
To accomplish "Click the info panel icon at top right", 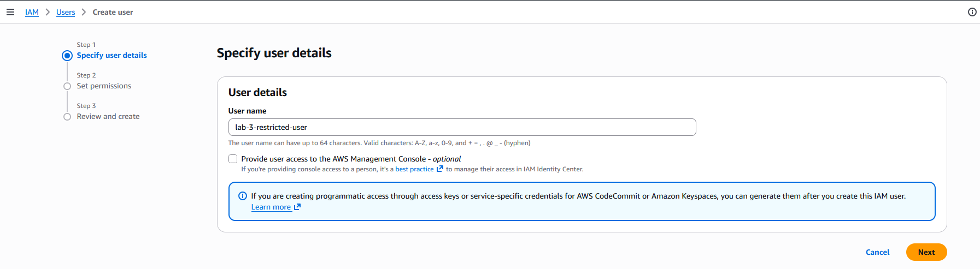I will (972, 12).
